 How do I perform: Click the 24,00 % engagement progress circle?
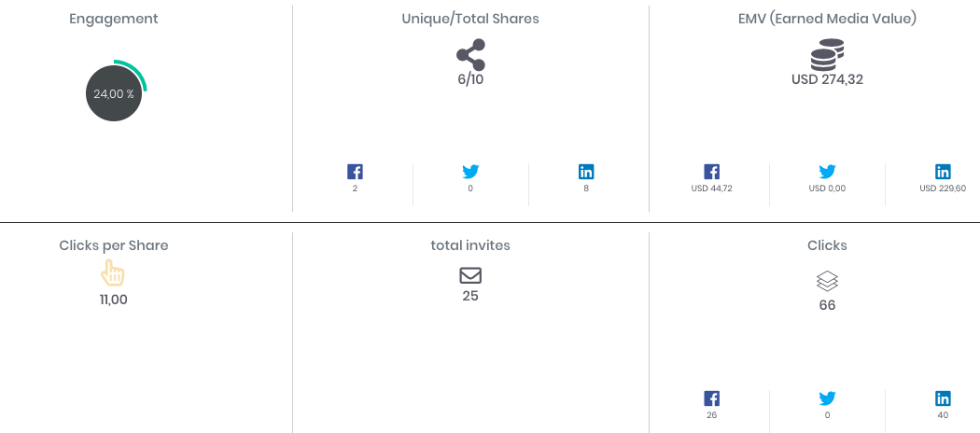pos(114,93)
